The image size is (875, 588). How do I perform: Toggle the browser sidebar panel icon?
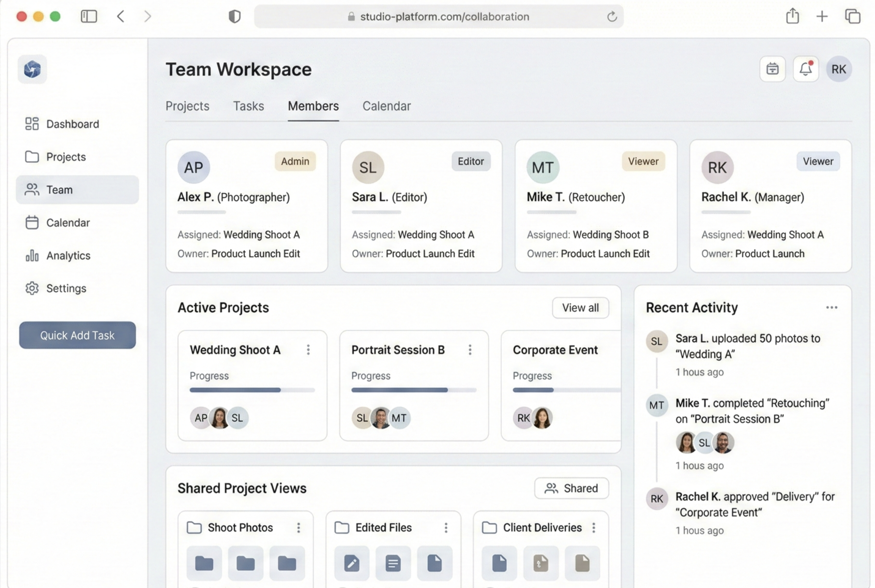point(89,16)
